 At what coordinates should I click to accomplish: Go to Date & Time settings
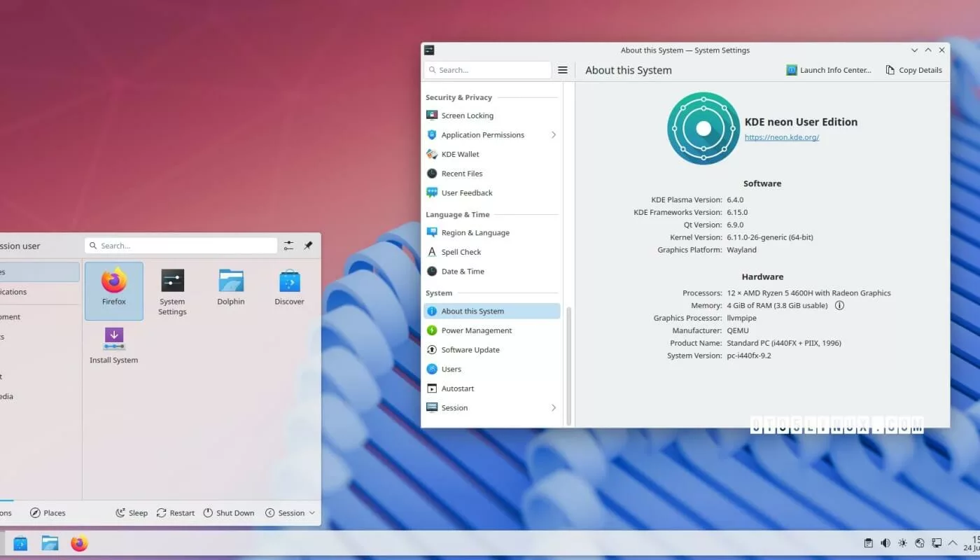click(492, 271)
